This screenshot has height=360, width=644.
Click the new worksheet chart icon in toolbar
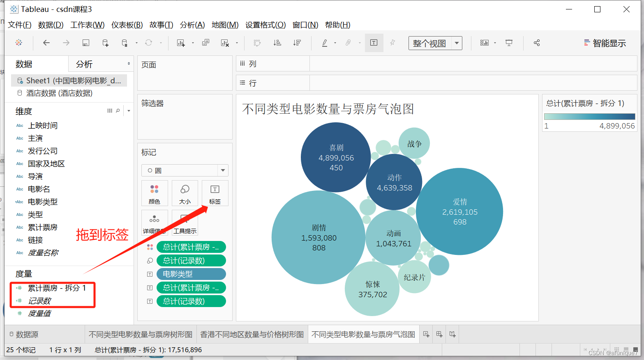(x=181, y=43)
